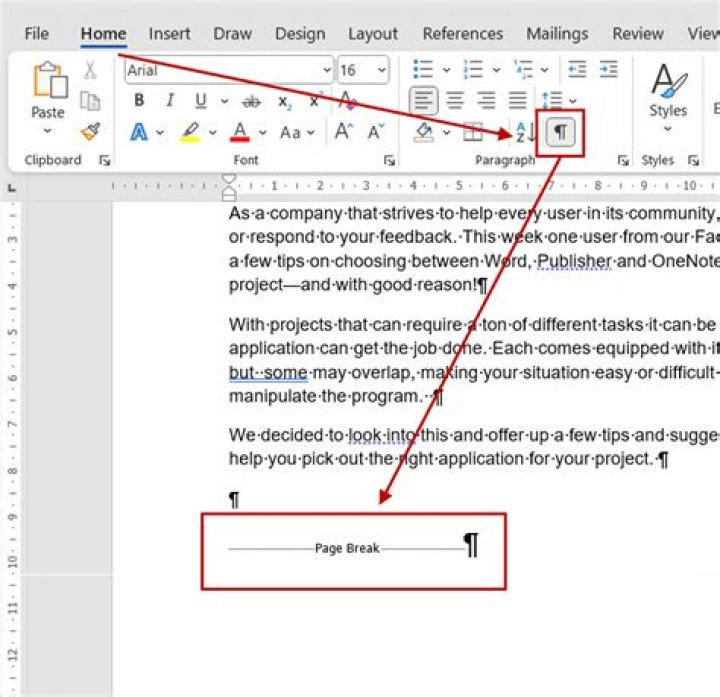Toggle Show/Hide paragraph marks button
The width and height of the screenshot is (720, 697).
(560, 132)
